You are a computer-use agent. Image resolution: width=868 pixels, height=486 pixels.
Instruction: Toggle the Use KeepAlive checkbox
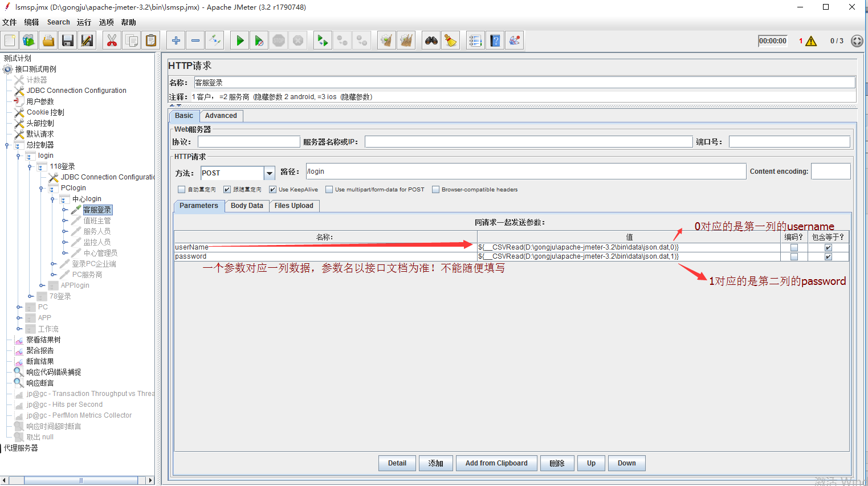272,190
